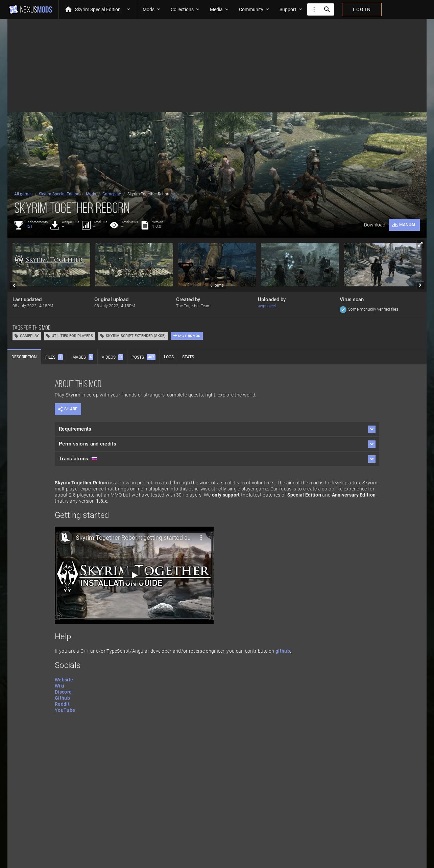Click the Russian flag translation icon
This screenshot has width=434, height=868.
[94, 459]
